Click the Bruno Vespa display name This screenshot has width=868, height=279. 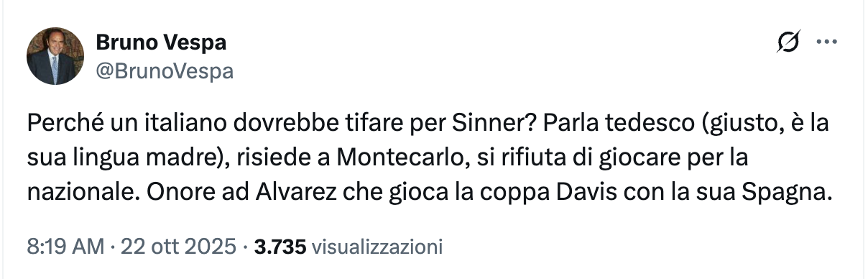162,43
